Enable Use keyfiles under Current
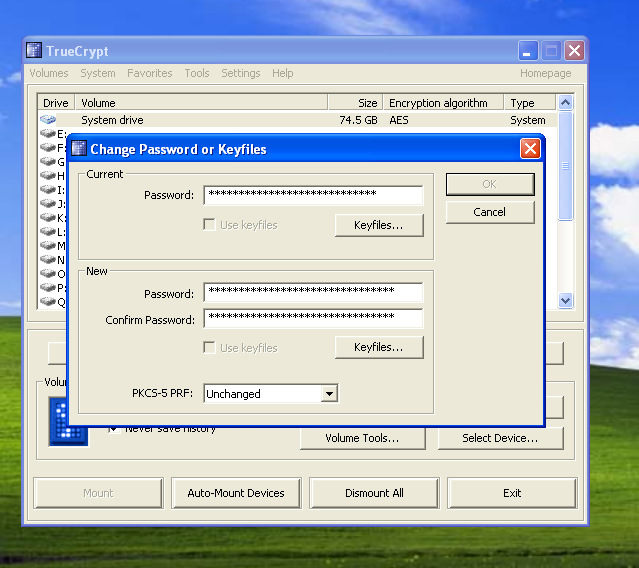Screen dimensions: 639x568 click(209, 225)
